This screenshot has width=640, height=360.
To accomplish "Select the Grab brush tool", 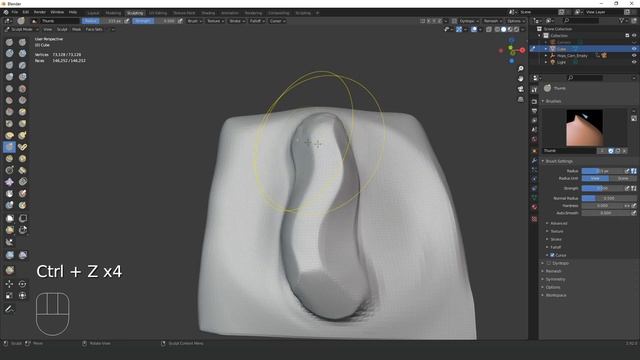I will point(22,124).
